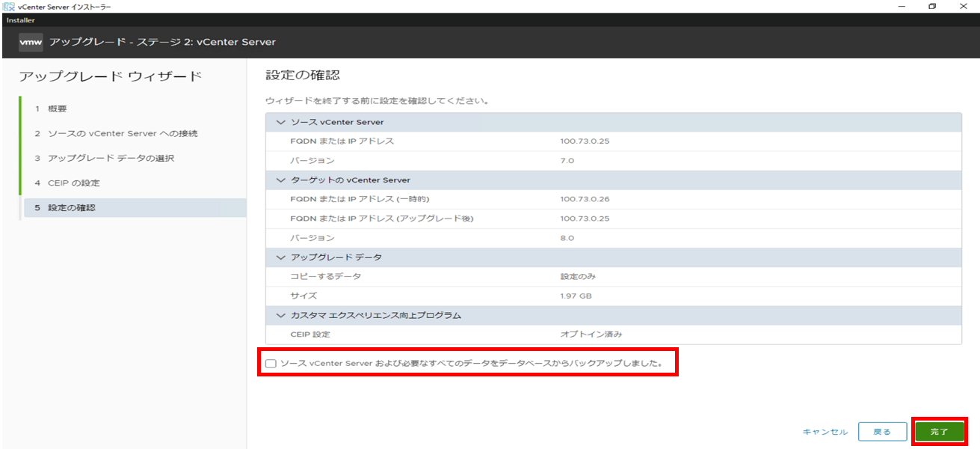The width and height of the screenshot is (980, 449).
Task: Click the 完了 finish button
Action: point(939,432)
